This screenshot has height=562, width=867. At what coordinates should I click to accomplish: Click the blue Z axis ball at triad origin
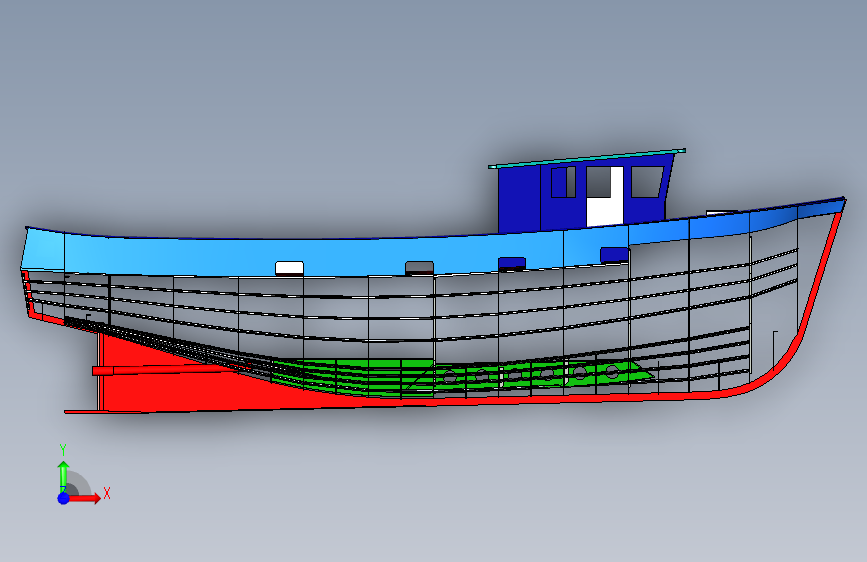64,498
